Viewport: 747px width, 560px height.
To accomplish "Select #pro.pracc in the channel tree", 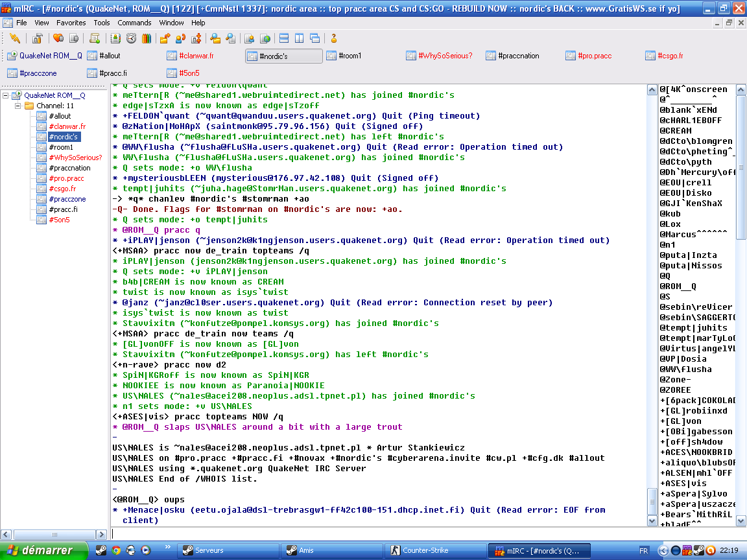I will tap(66, 178).
